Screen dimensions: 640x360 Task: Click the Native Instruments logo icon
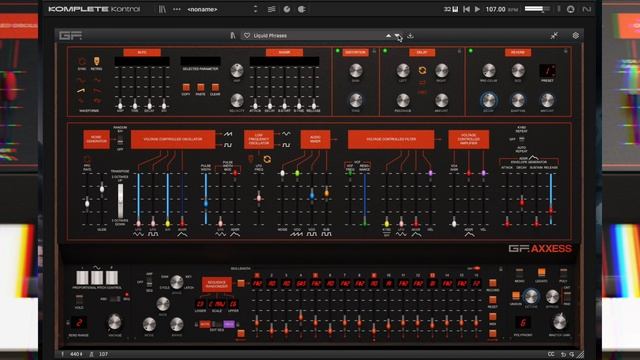(587, 9)
